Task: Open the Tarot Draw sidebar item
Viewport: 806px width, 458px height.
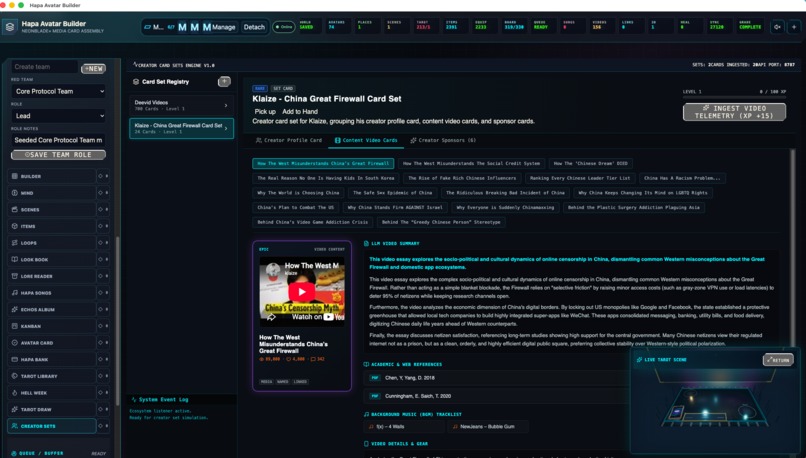Action: point(51,409)
